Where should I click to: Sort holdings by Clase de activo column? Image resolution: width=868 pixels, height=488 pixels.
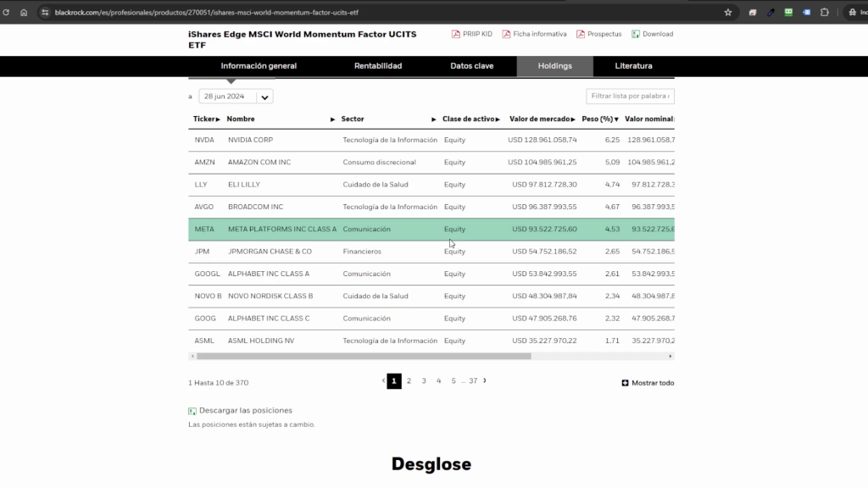471,119
